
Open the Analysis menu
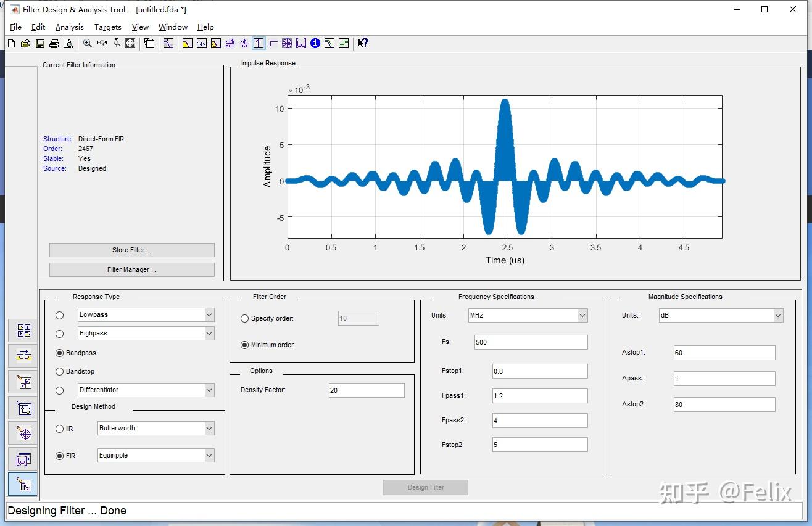(x=70, y=27)
